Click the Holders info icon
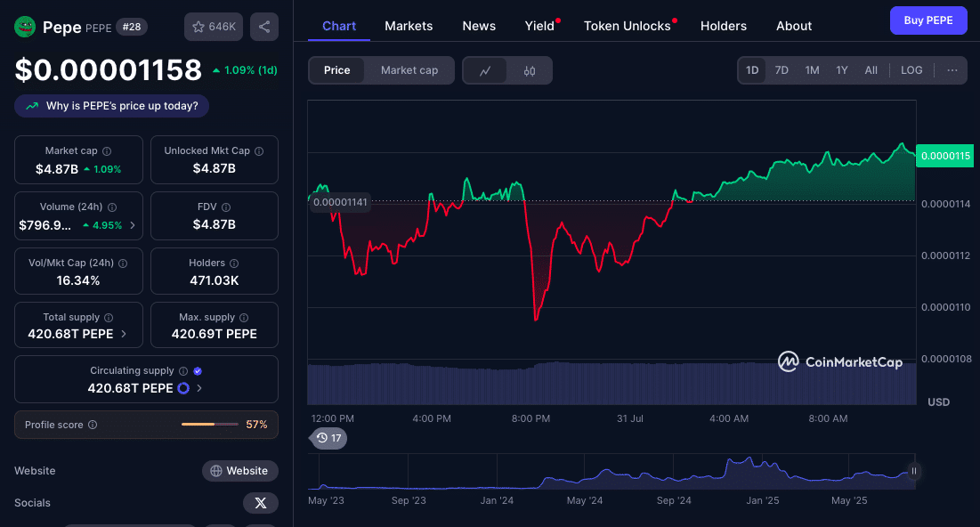980x527 pixels. click(x=234, y=263)
